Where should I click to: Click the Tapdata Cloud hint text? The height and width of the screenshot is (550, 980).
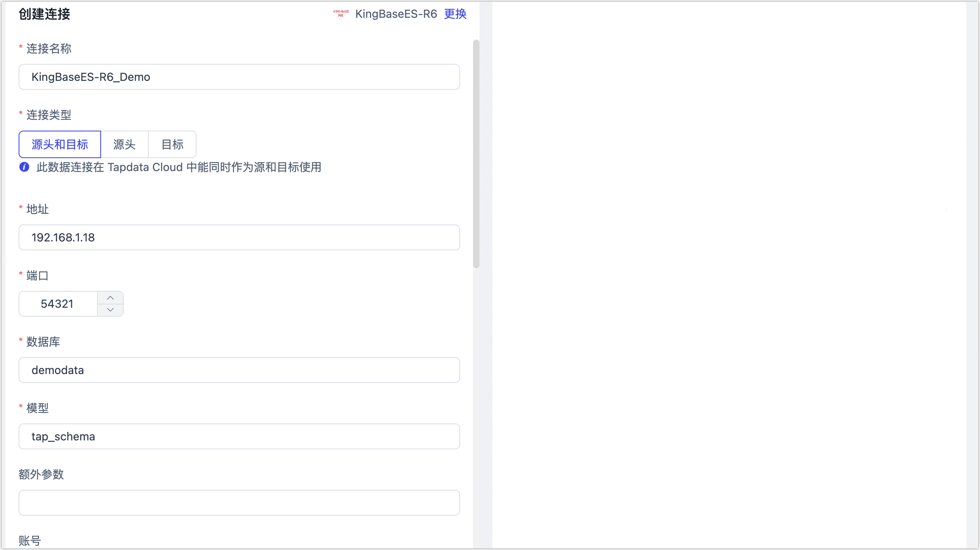point(179,167)
